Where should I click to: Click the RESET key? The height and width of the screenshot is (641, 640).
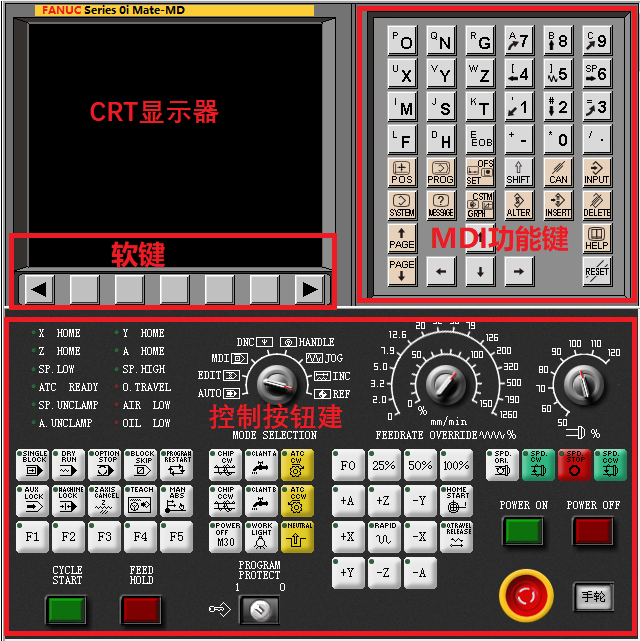(597, 271)
